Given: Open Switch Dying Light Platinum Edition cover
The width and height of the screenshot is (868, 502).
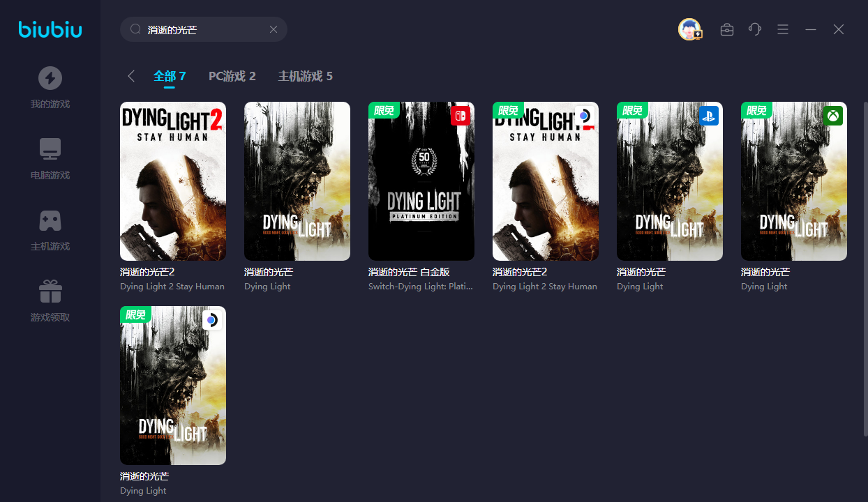Looking at the screenshot, I should pyautogui.click(x=421, y=181).
